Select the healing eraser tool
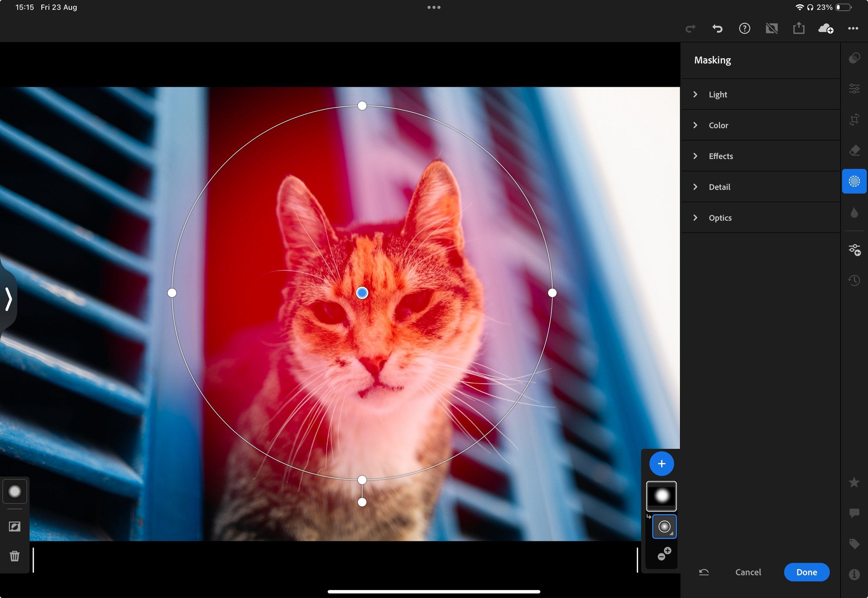This screenshot has height=598, width=868. tap(854, 151)
